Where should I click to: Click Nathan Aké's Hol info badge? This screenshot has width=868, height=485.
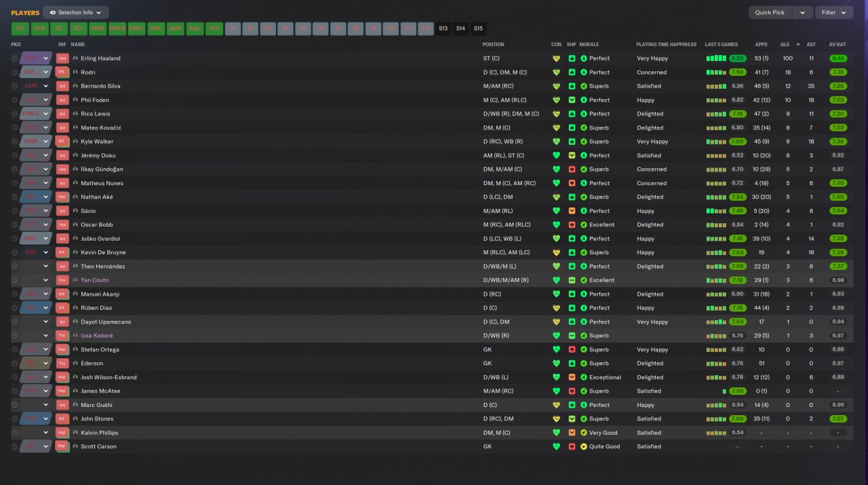62,197
